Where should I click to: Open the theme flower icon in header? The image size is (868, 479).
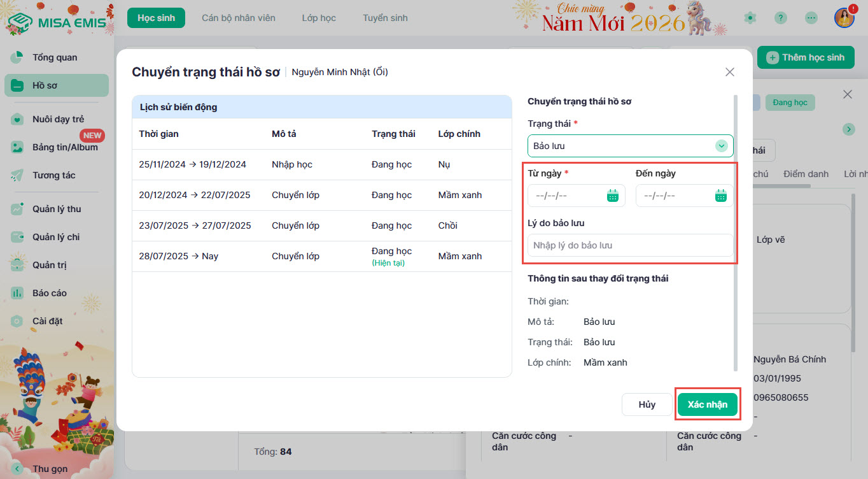(x=751, y=18)
